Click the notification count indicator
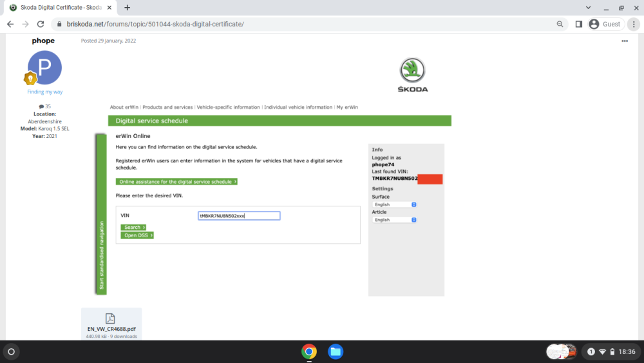The width and height of the screenshot is (644, 363). [x=591, y=352]
